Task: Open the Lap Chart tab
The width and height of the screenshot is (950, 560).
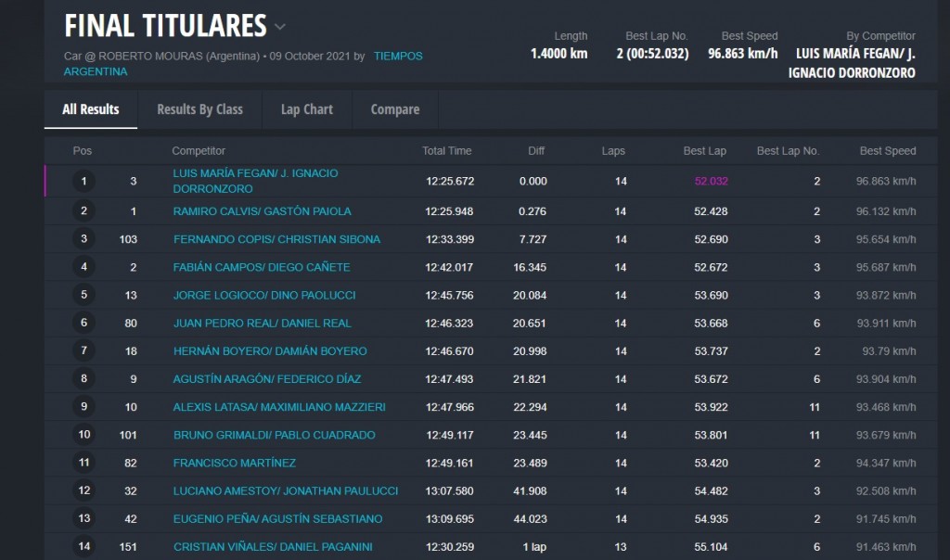Action: [307, 109]
